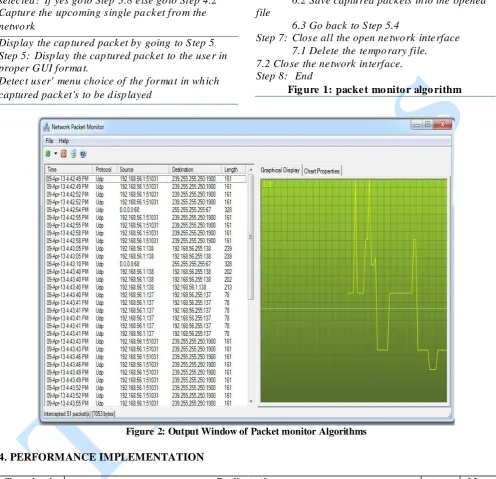The width and height of the screenshot is (496, 479).
Task: Click the green start capture toolbar icon
Action: point(48,154)
